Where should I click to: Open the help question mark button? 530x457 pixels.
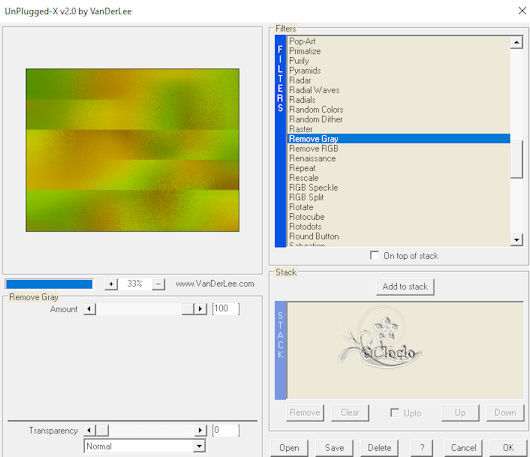coord(422,448)
